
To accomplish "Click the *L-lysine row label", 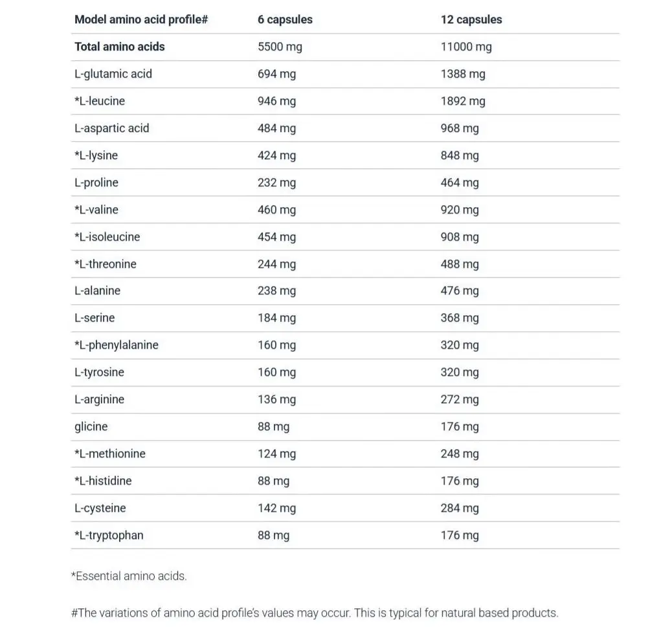I will coord(96,155).
